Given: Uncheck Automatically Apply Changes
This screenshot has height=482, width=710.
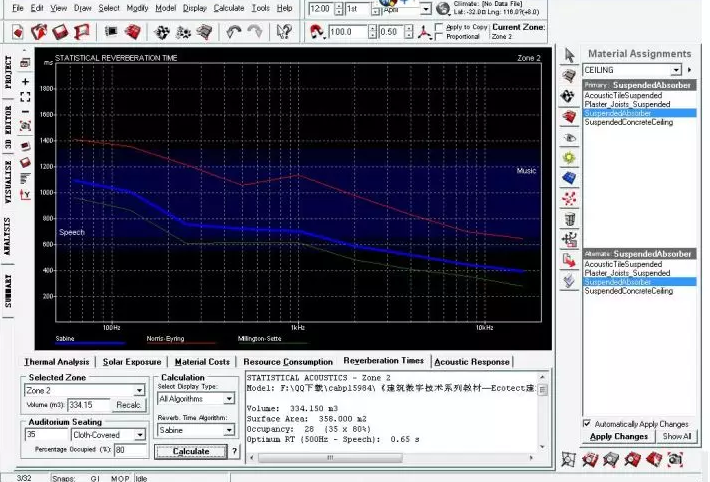Looking at the screenshot, I should [x=587, y=424].
